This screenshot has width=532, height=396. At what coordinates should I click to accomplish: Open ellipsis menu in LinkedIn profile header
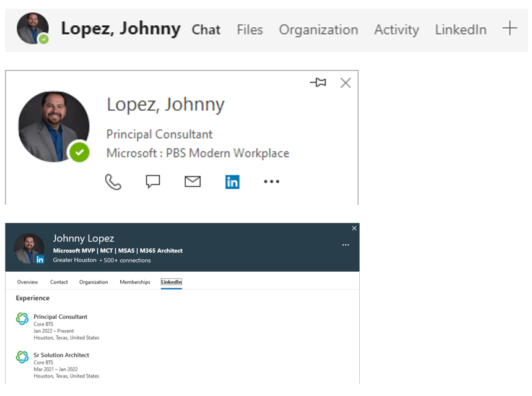tap(346, 245)
